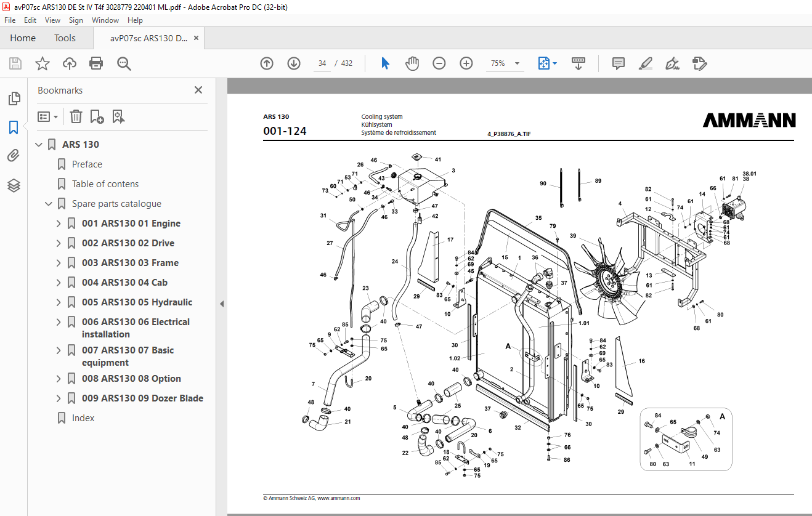This screenshot has height=516, width=812.
Task: Switch to the Tools tab
Action: click(x=65, y=38)
